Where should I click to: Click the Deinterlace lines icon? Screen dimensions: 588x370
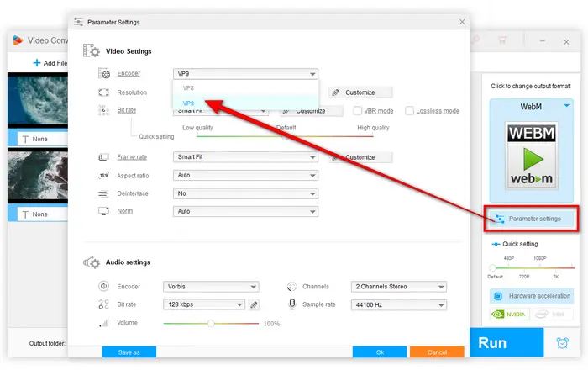(103, 193)
